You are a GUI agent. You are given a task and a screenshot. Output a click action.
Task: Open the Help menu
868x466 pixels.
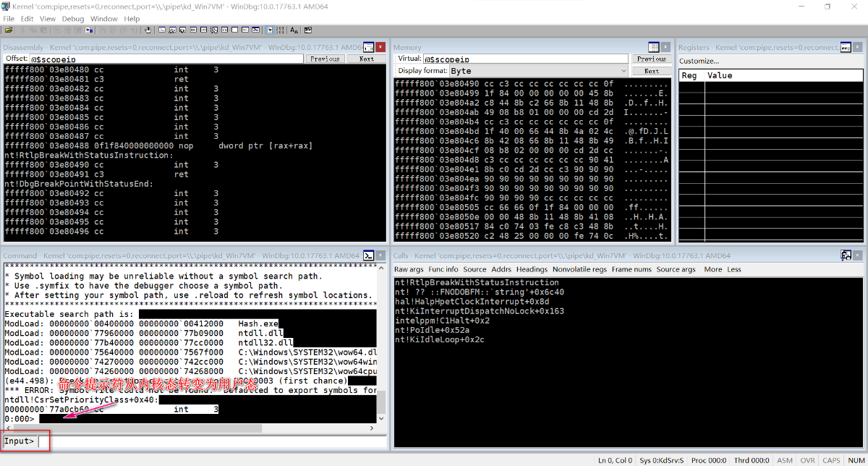point(132,19)
